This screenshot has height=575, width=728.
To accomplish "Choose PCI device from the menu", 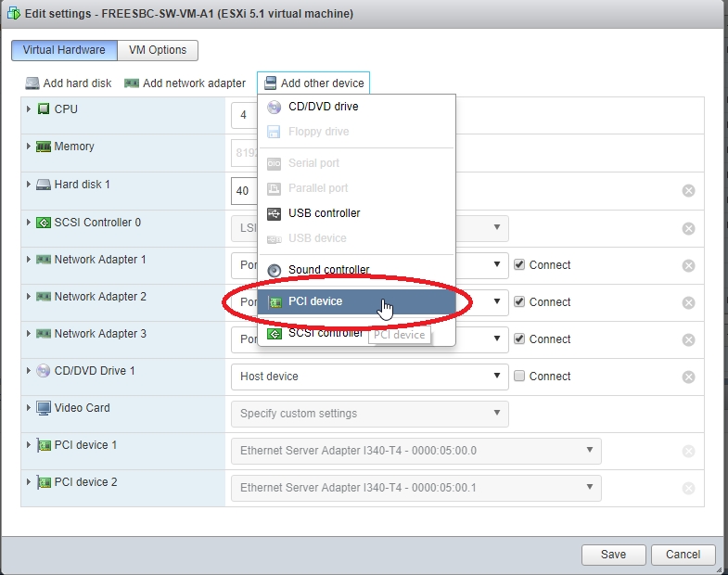I will click(315, 301).
